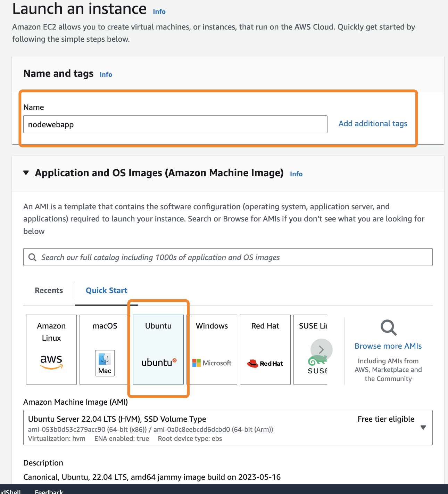448x494 pixels.
Task: Click the Browse more AMIs magnifier icon
Action: 388,328
